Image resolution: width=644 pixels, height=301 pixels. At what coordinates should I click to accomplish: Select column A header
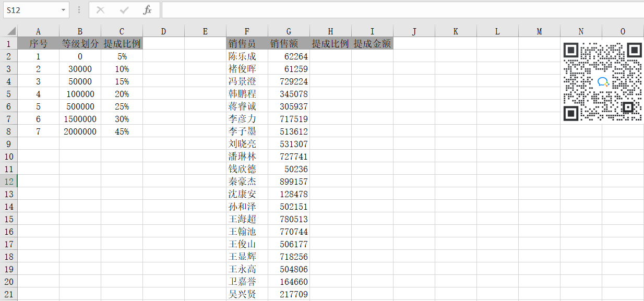(x=38, y=31)
